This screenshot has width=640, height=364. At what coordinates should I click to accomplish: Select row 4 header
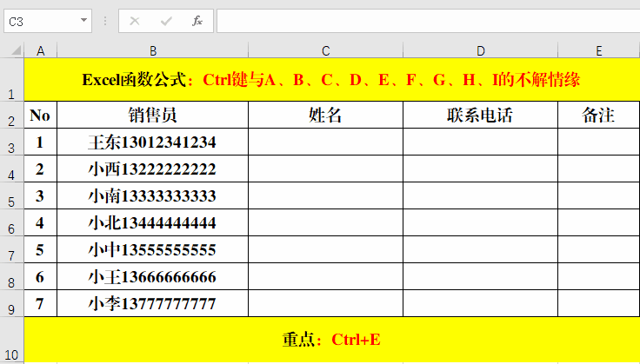[x=11, y=169]
